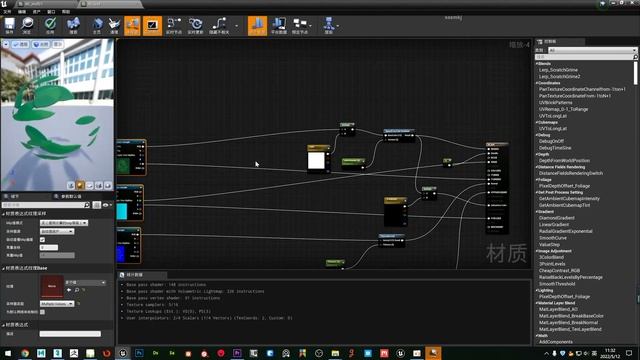
Task: Open the texture asset name dropdown
Action: click(85, 282)
